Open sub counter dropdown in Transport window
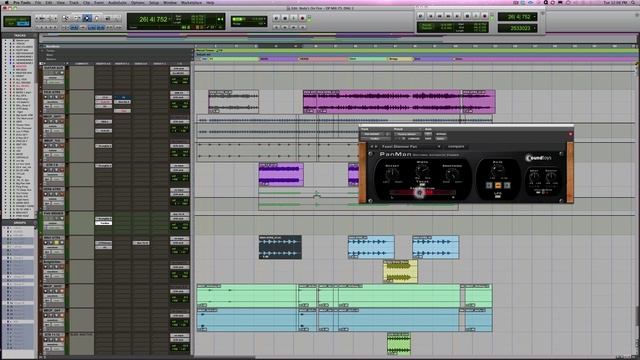 click(x=535, y=28)
